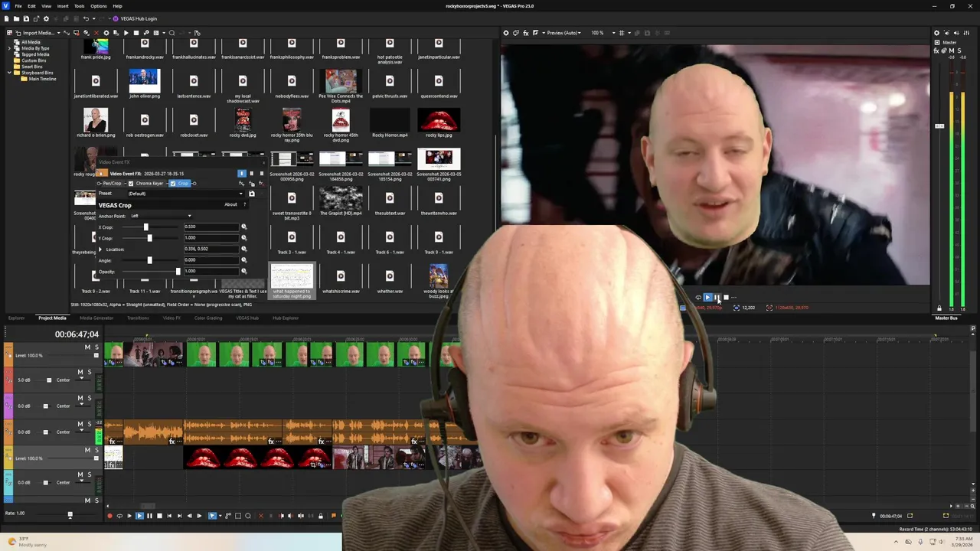Open video preview settings gear icon
The image size is (980, 551).
pyautogui.click(x=506, y=33)
